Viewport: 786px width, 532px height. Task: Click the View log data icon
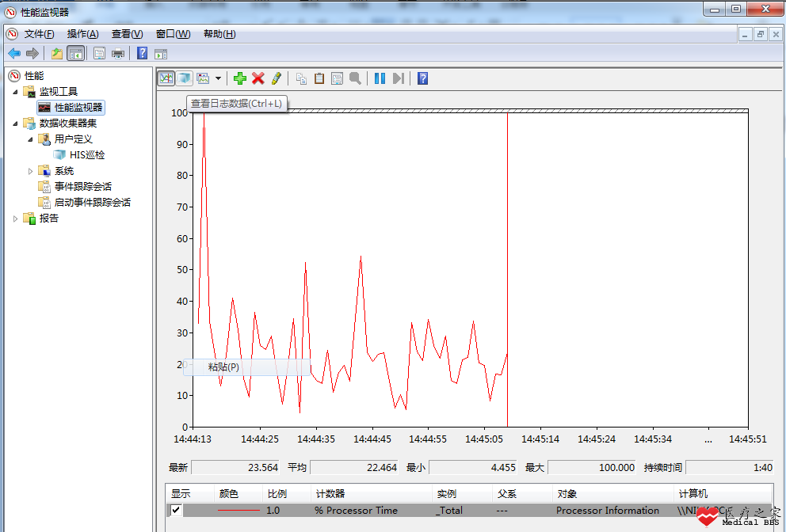click(184, 78)
